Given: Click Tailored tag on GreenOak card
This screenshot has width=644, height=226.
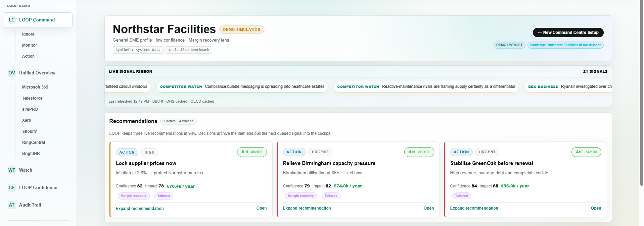Looking at the screenshot, I should point(461,196).
